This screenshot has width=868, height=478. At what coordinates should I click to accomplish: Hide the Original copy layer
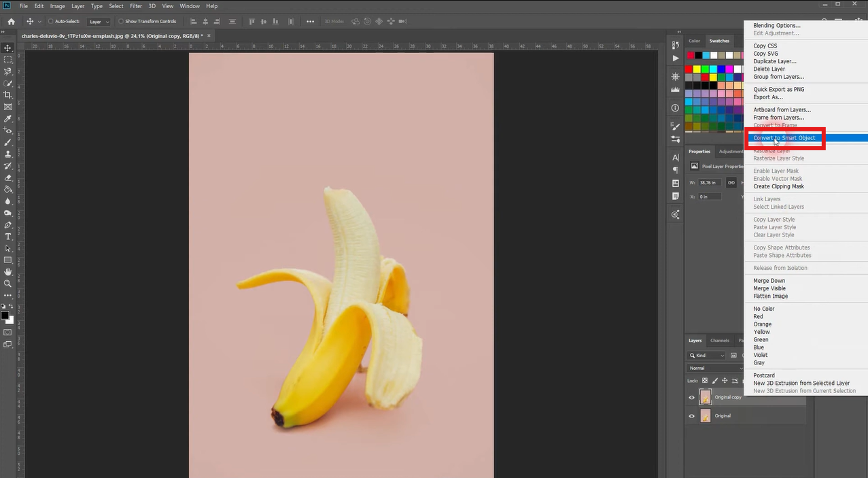tap(691, 397)
